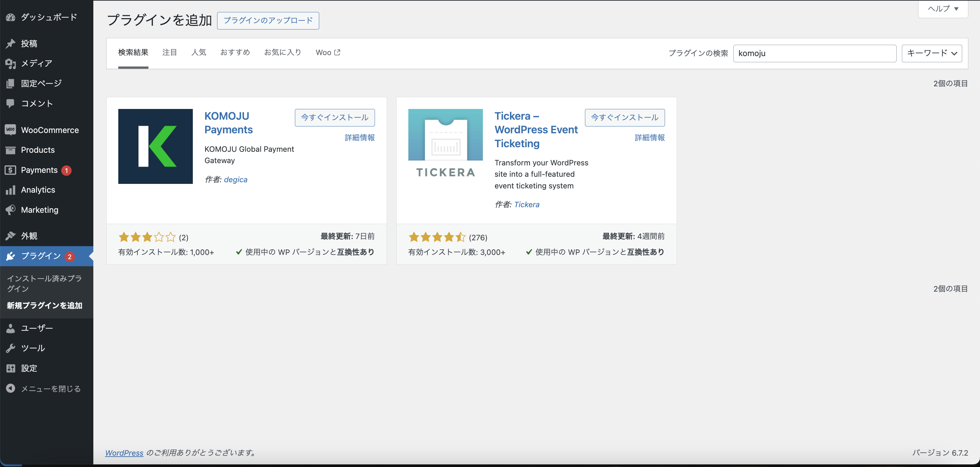Screen dimensions: 980x467
Task: Click the Products archive box icon
Action: [x=11, y=150]
